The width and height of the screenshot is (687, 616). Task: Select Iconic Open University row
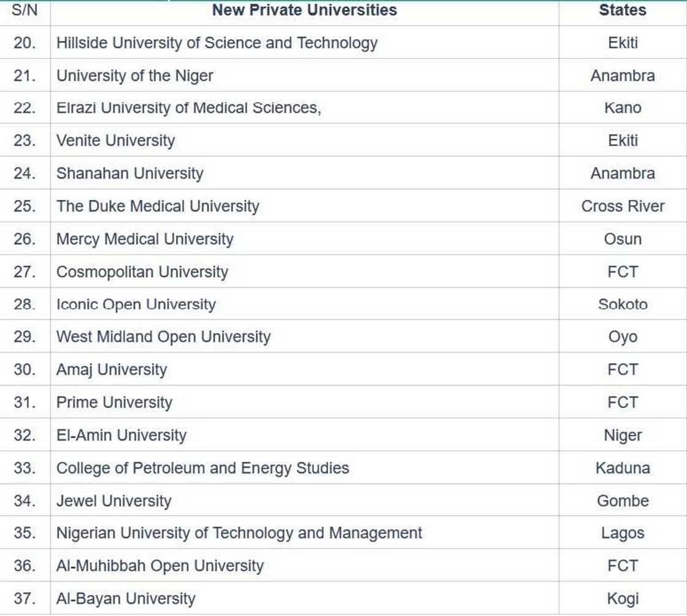point(136,304)
